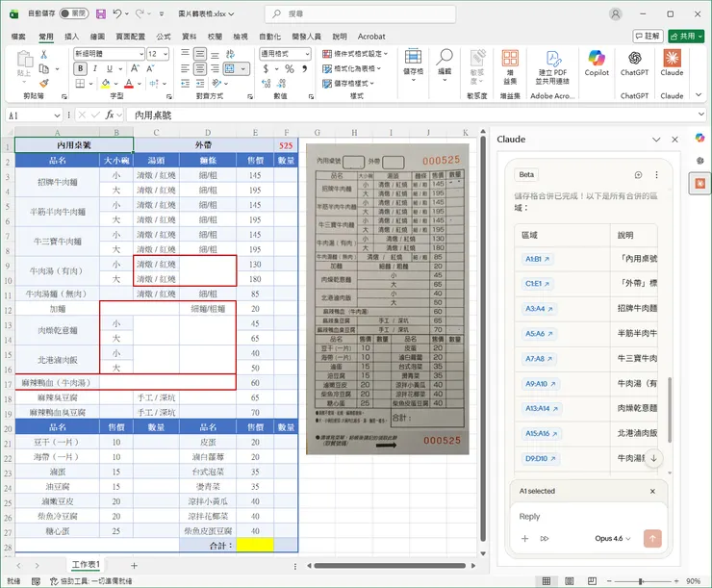
Task: Click the Create PDF and share link icon
Action: pos(552,64)
